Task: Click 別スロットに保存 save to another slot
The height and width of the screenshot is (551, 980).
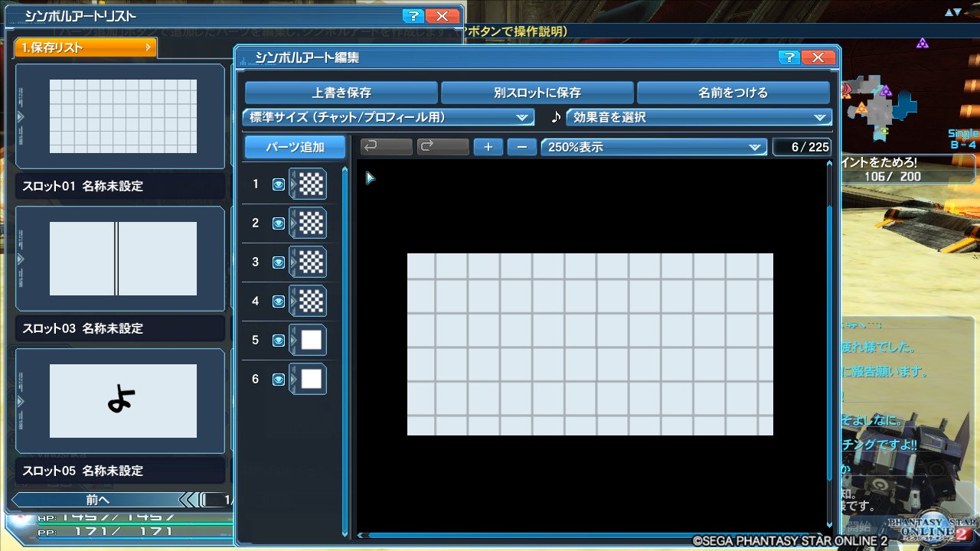Action: pyautogui.click(x=537, y=93)
